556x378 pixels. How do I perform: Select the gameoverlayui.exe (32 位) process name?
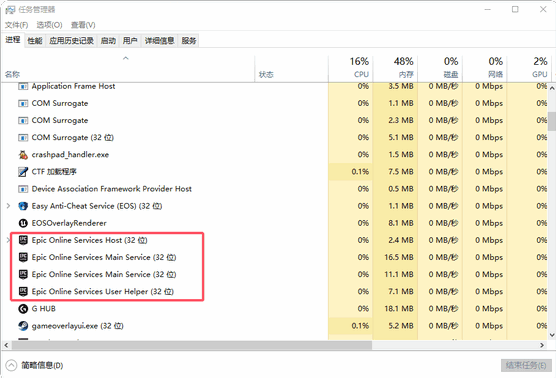pos(77,326)
